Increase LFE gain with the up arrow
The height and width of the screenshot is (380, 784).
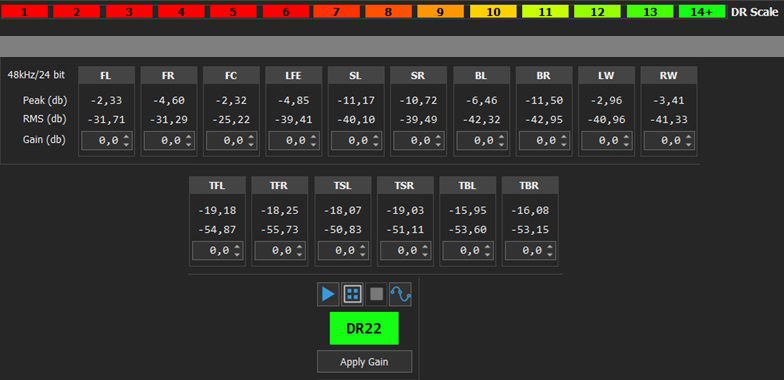(314, 137)
